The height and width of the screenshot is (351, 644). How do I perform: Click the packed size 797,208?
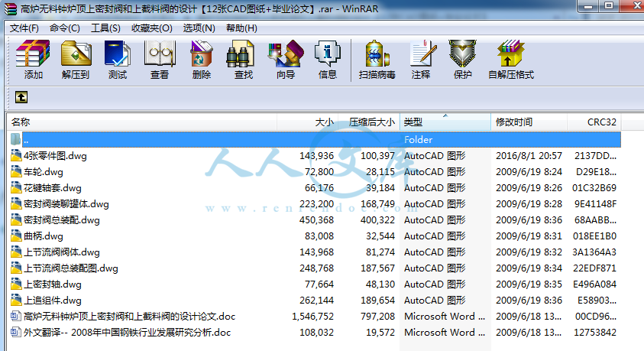pos(377,317)
